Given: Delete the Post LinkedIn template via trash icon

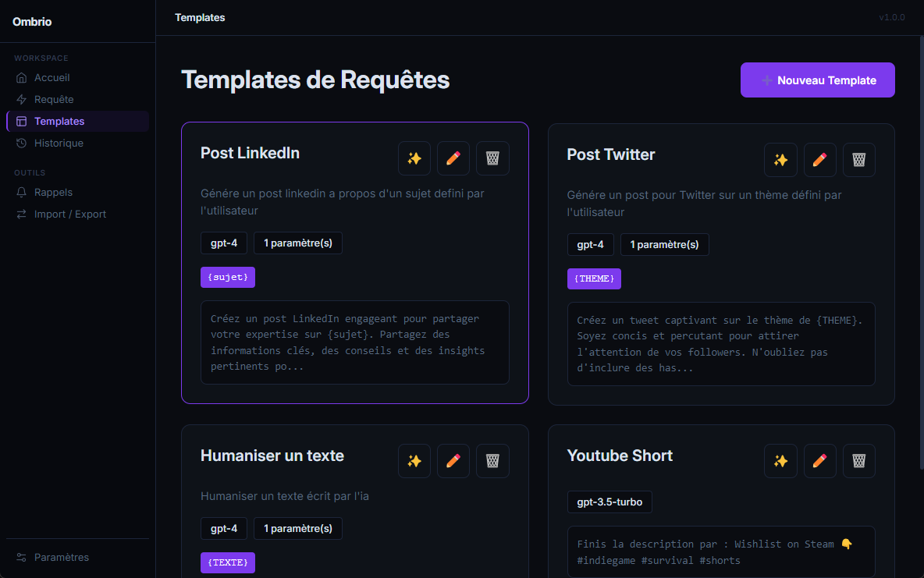Looking at the screenshot, I should [492, 158].
